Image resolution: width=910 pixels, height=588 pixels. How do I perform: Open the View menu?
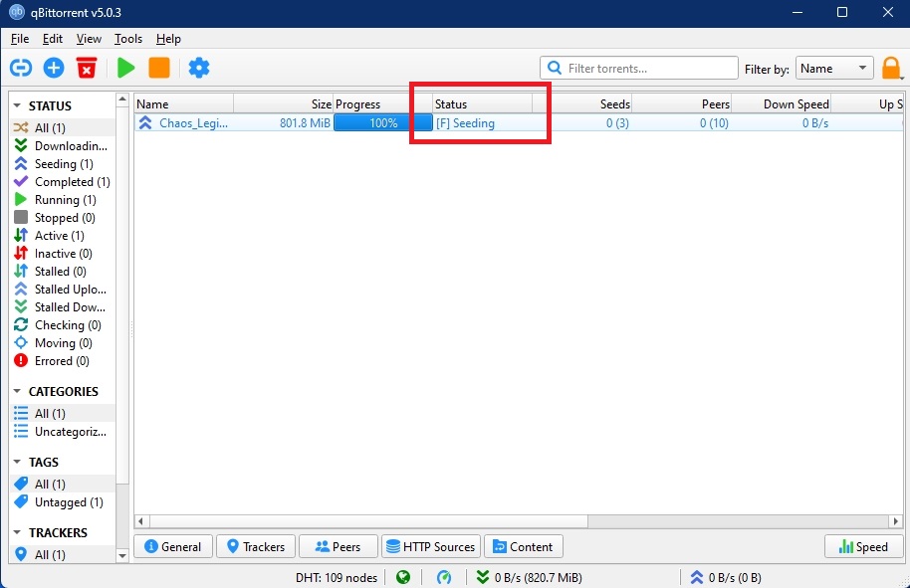coord(89,38)
